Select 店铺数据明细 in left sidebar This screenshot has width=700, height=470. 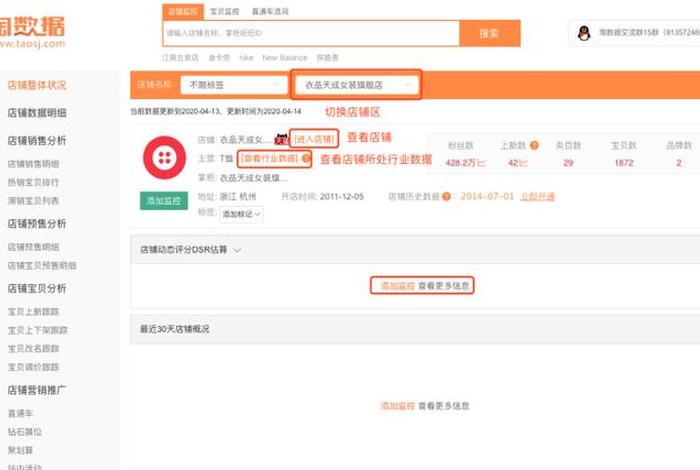click(x=37, y=113)
